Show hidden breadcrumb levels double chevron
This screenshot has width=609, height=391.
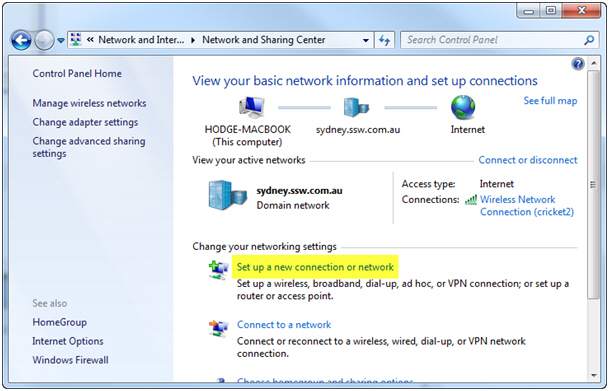pyautogui.click(x=90, y=40)
